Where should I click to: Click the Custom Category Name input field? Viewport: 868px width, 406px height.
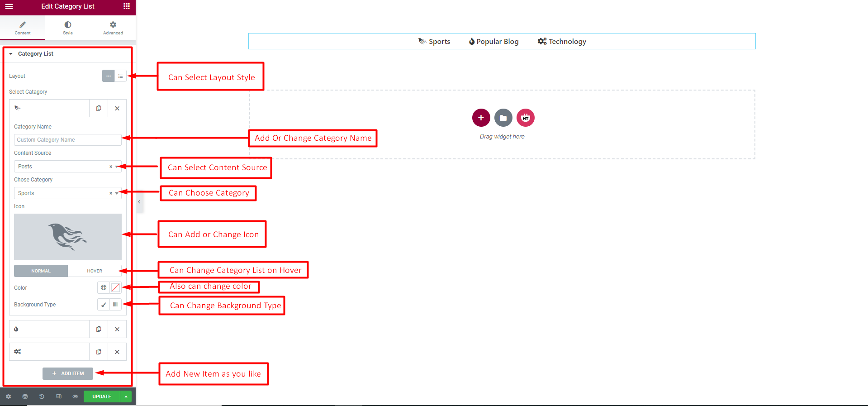(x=68, y=140)
